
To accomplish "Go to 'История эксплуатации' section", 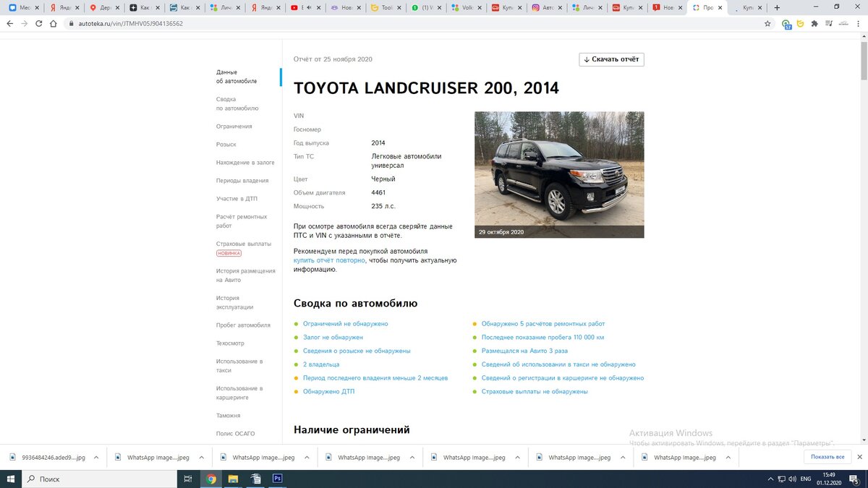I will tap(235, 302).
